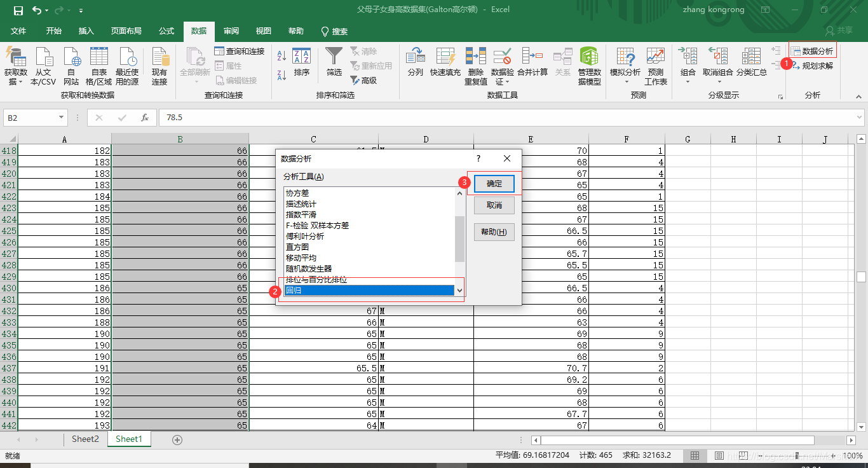The image size is (868, 468).
Task: Click OK (确定) in Data Analysis dialog
Action: click(x=494, y=184)
